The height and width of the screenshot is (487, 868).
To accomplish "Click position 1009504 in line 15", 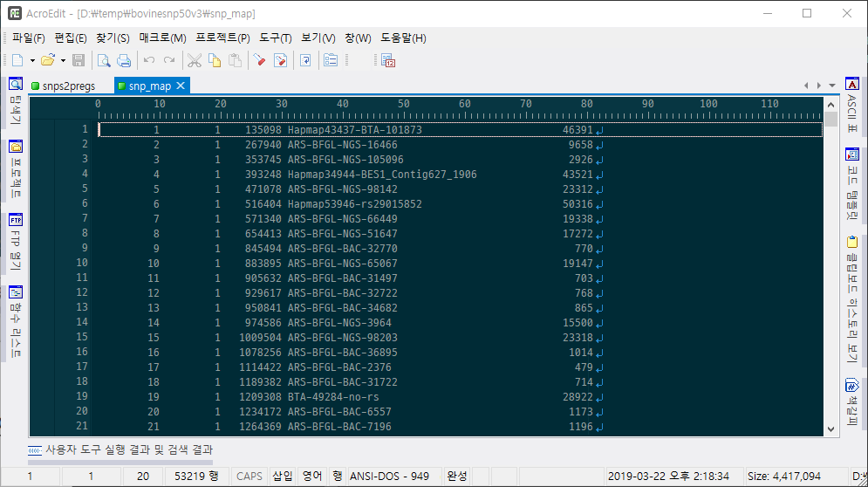I will point(260,338).
